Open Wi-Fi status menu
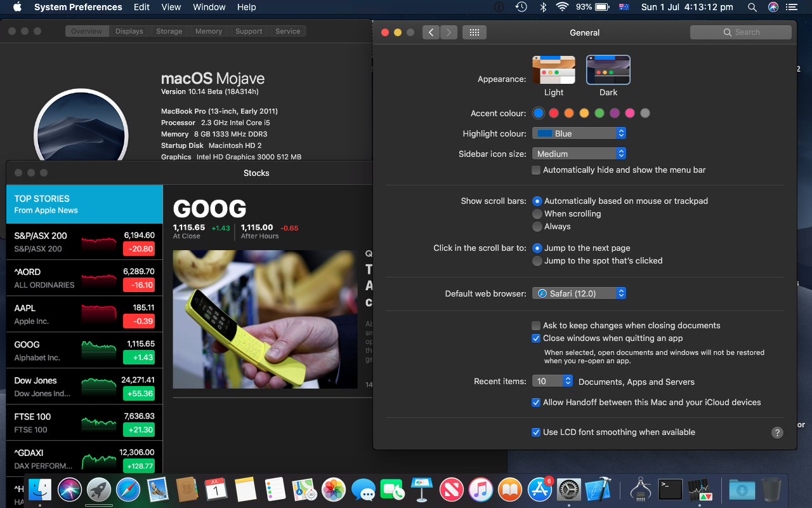This screenshot has width=812, height=508. point(562,7)
